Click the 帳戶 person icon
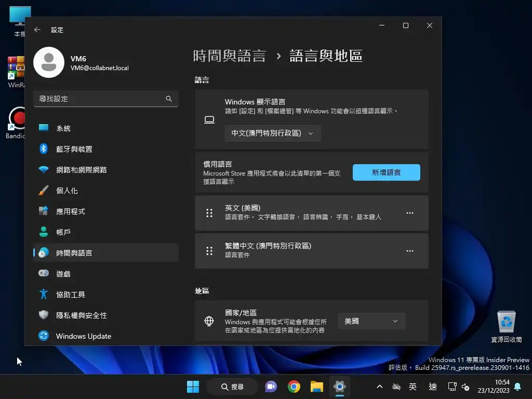 [44, 232]
